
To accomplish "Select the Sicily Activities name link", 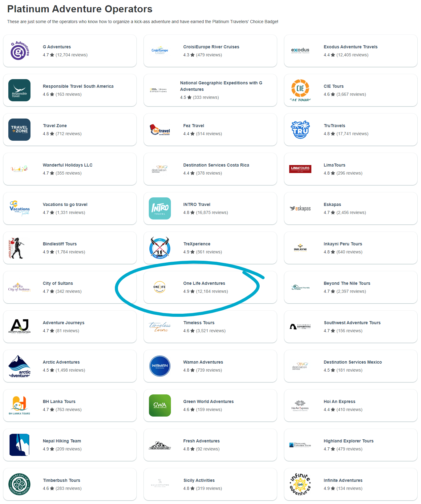I will pyautogui.click(x=199, y=480).
